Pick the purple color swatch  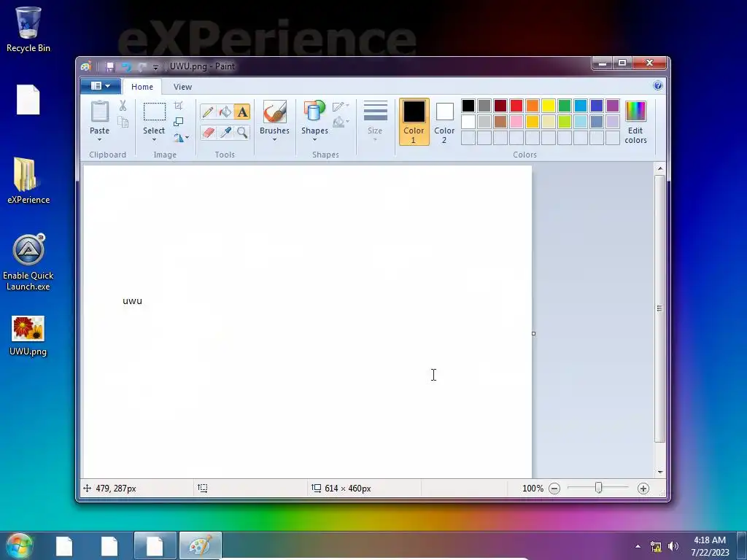pyautogui.click(x=613, y=106)
